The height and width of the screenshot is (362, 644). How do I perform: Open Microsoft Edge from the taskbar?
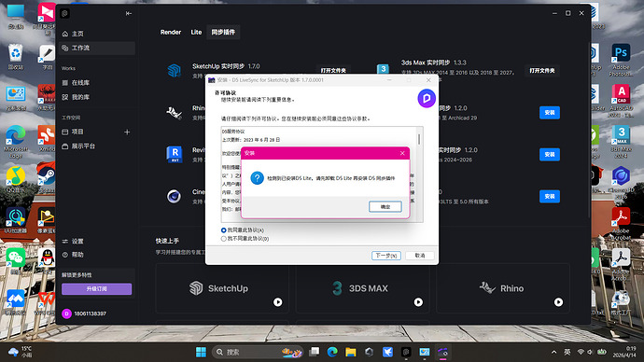(332, 352)
